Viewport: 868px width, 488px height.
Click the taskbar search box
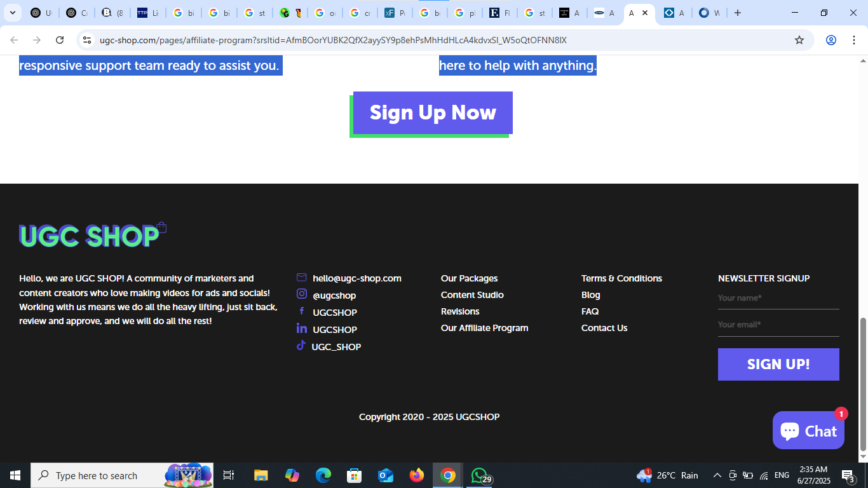pyautogui.click(x=122, y=475)
